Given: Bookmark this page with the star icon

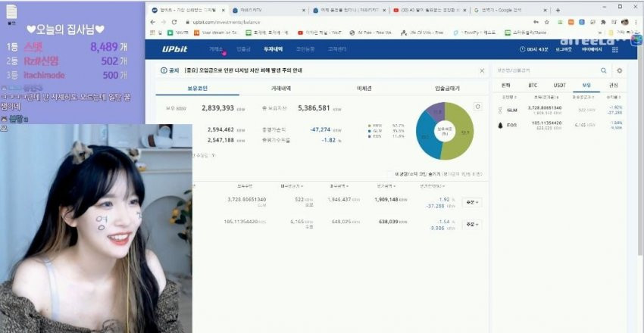Looking at the screenshot, I should [x=547, y=22].
